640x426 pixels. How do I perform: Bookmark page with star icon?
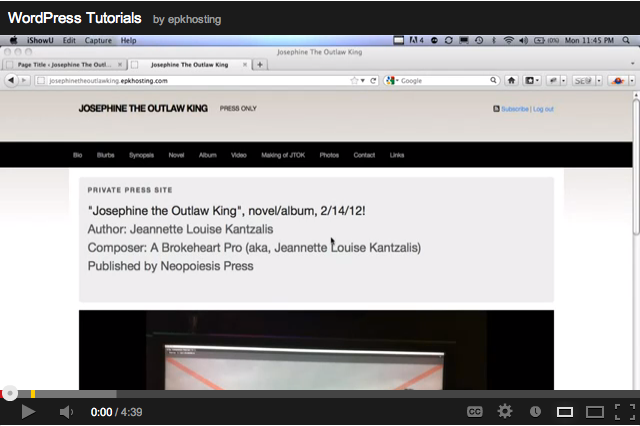click(x=354, y=80)
